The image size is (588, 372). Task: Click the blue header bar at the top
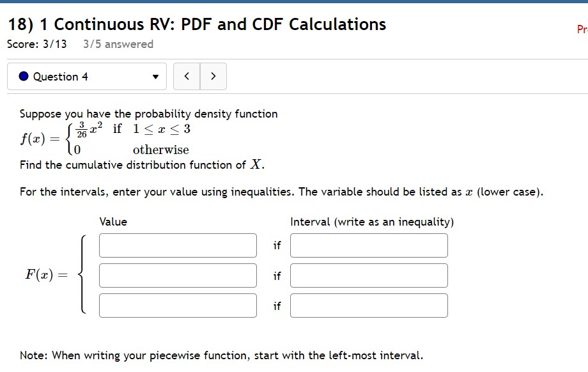tap(294, 2)
